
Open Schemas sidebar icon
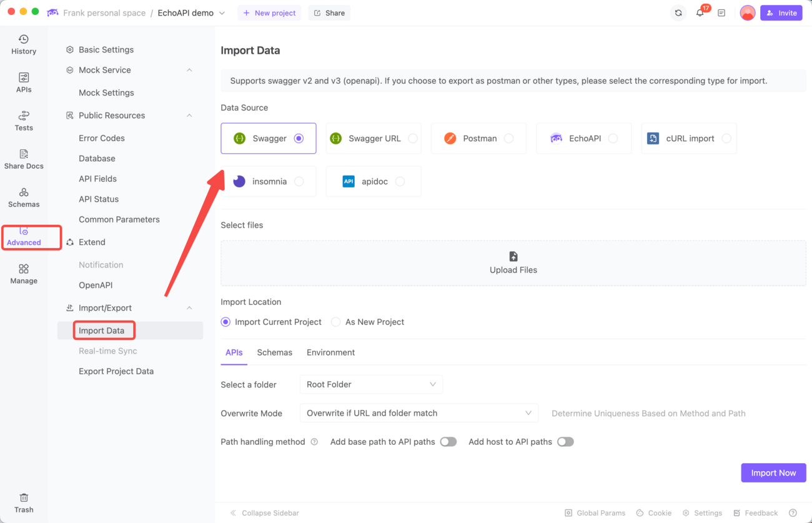coord(24,197)
